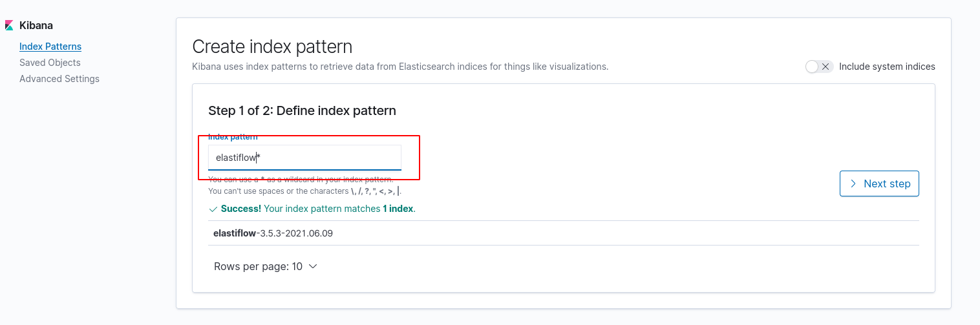The width and height of the screenshot is (980, 325).
Task: Click the "Step 1 of 2: Define index pattern" title
Action: pos(302,110)
